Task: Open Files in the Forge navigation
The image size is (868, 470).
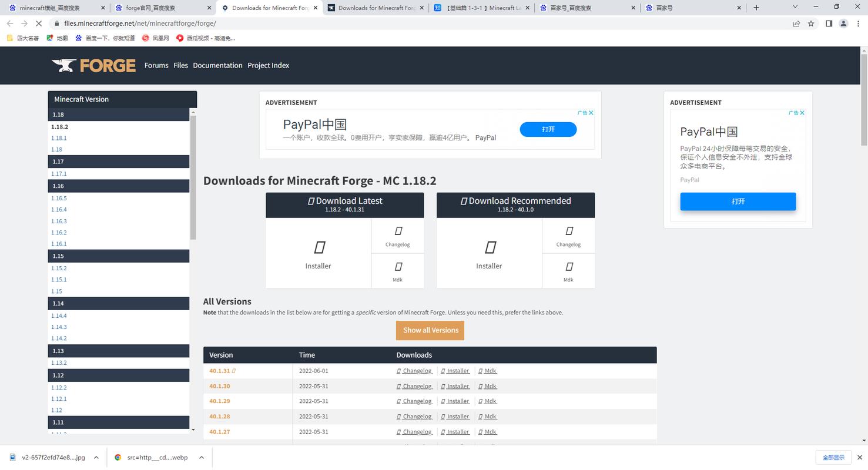Action: tap(180, 65)
